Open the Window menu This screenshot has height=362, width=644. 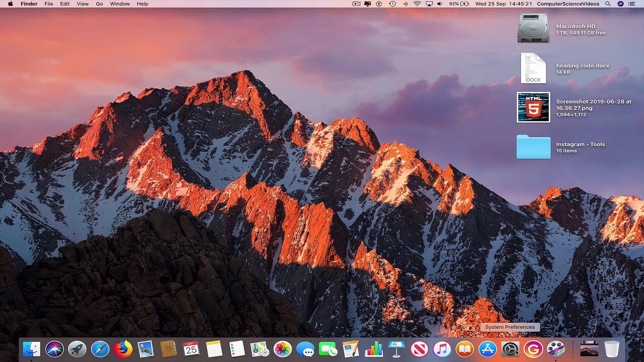(x=120, y=4)
